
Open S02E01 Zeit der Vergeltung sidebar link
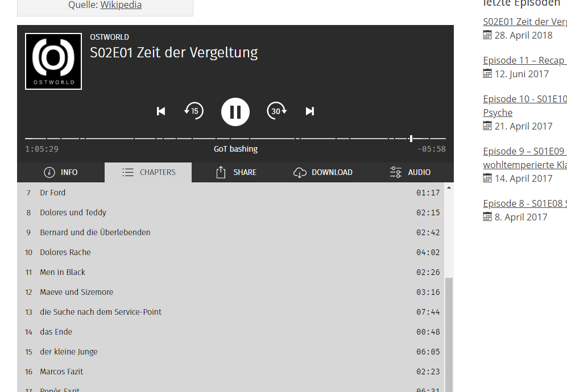click(x=525, y=22)
